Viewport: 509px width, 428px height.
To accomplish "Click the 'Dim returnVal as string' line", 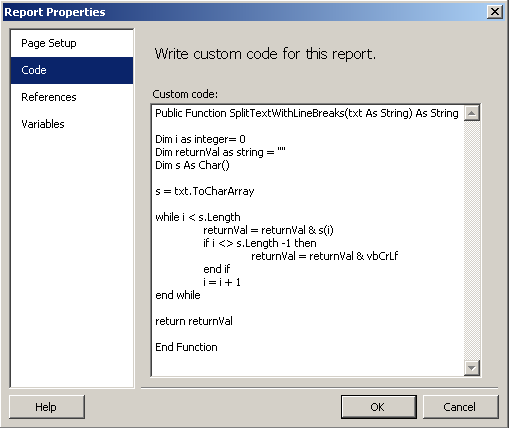I will click(220, 152).
